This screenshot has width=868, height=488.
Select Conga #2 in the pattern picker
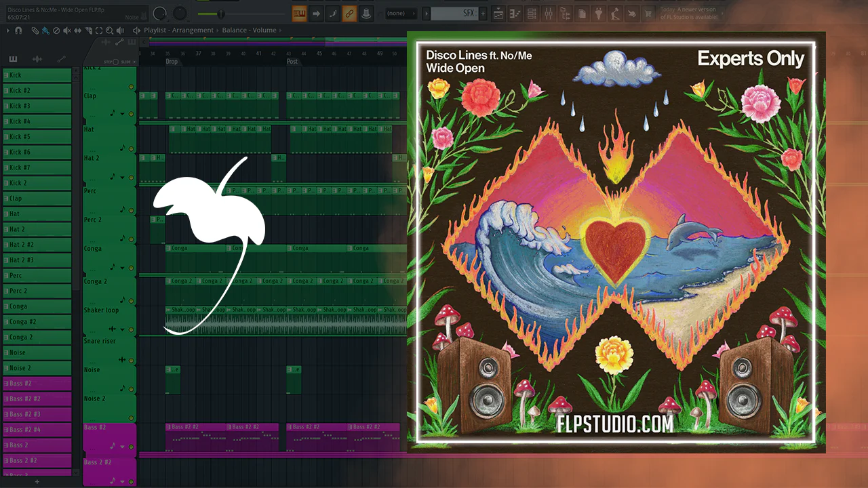tap(37, 322)
